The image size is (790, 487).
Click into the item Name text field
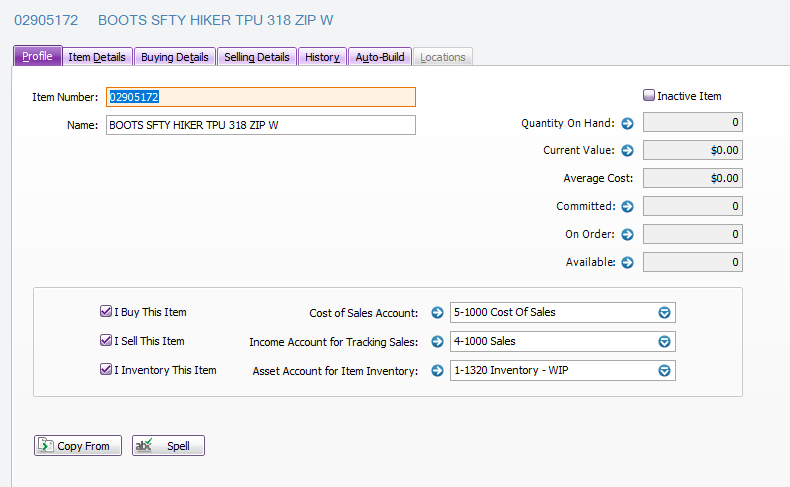point(260,125)
